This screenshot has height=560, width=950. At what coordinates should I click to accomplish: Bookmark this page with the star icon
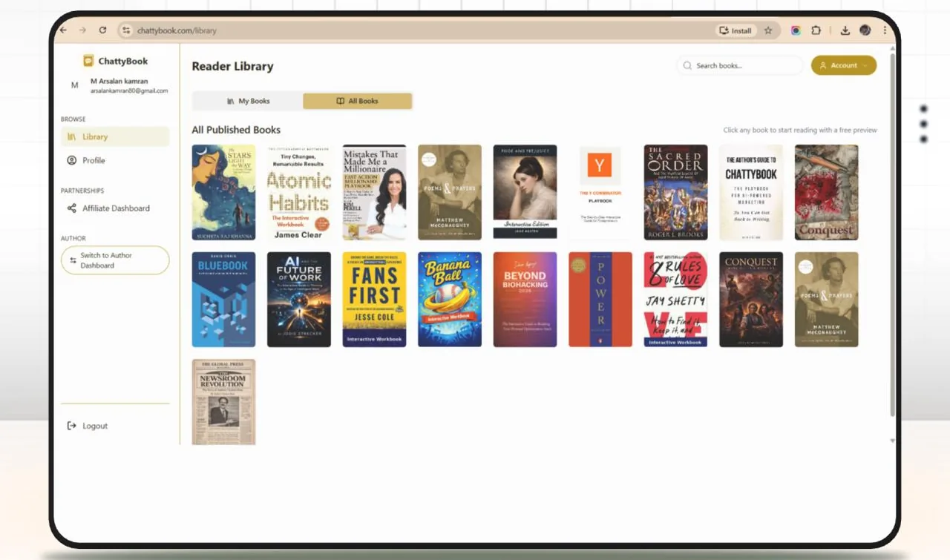tap(768, 30)
